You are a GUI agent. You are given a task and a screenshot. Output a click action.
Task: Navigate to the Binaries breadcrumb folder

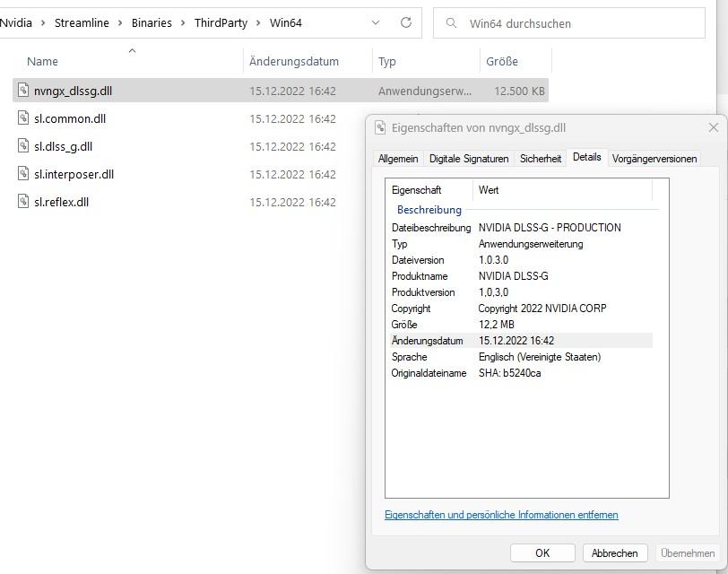tap(152, 22)
